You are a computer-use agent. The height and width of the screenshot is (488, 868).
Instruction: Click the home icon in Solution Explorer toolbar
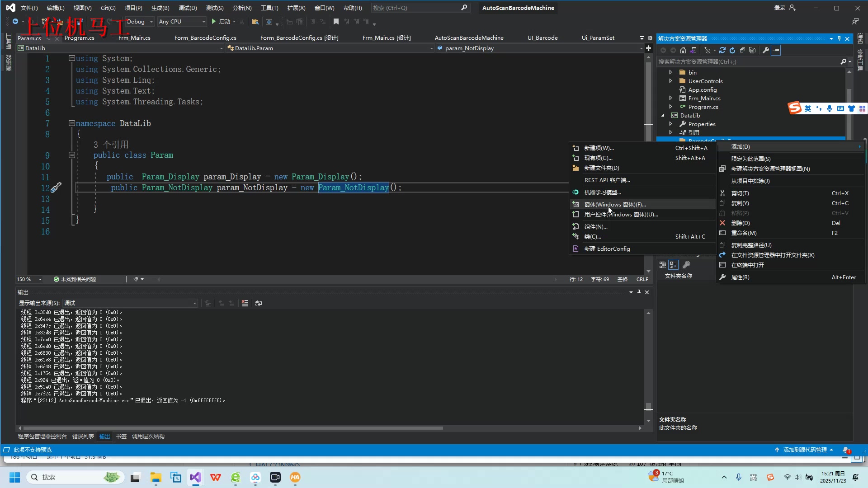point(683,50)
